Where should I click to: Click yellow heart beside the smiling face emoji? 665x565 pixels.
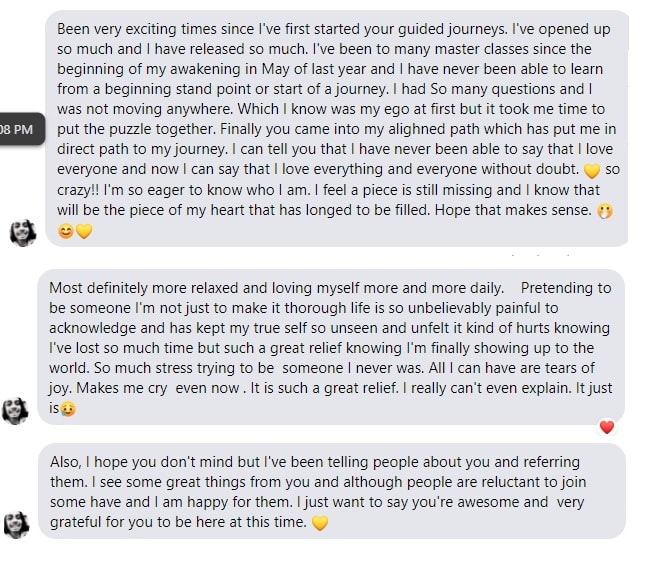click(x=83, y=231)
